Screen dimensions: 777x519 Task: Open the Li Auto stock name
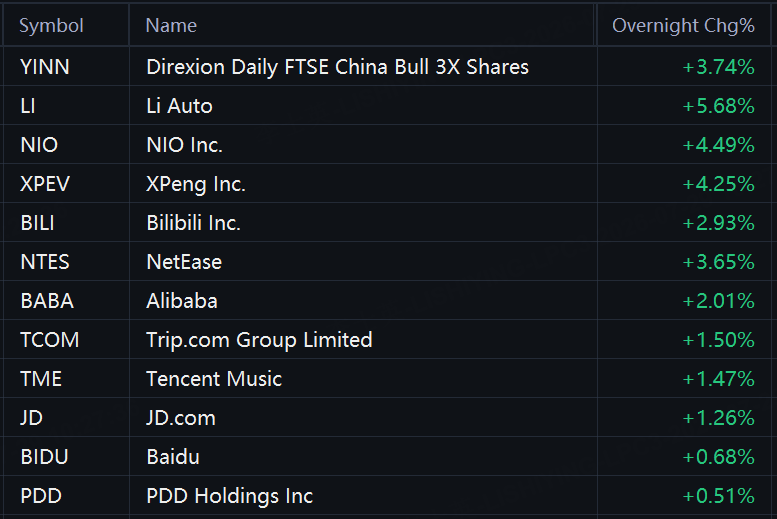tap(179, 106)
